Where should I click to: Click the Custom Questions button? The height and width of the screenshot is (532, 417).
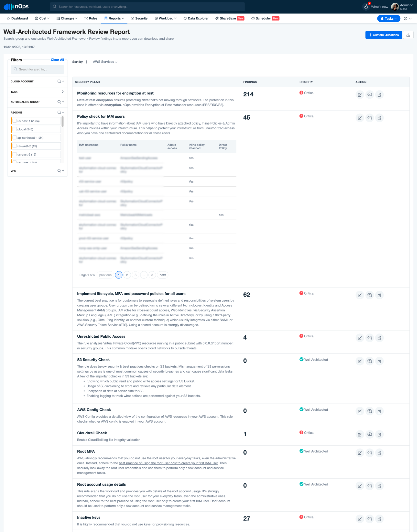click(x=383, y=35)
